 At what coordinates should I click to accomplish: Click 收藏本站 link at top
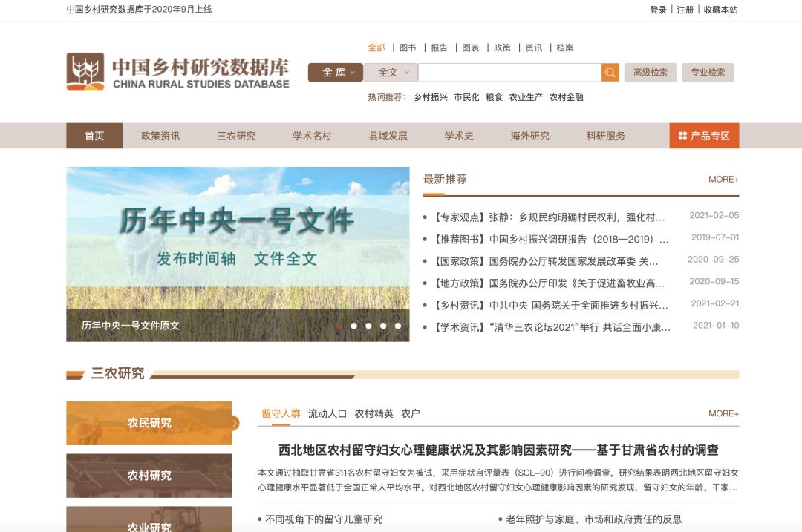[x=720, y=10]
